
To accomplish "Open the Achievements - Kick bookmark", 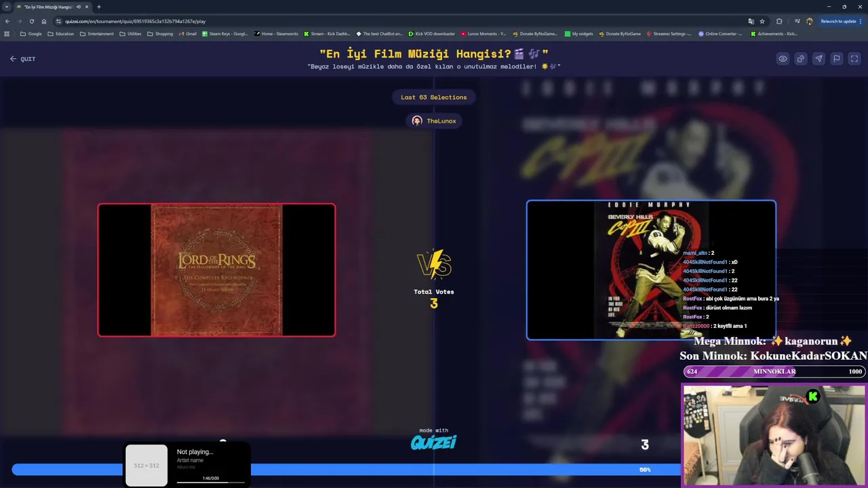I will (774, 34).
